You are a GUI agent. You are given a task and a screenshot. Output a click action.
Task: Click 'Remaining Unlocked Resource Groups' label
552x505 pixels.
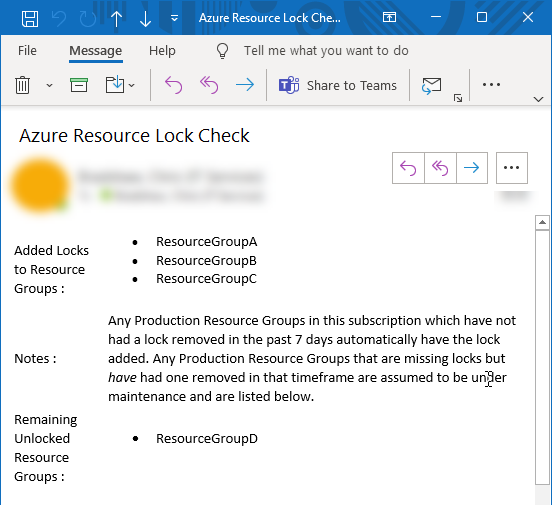(46, 448)
